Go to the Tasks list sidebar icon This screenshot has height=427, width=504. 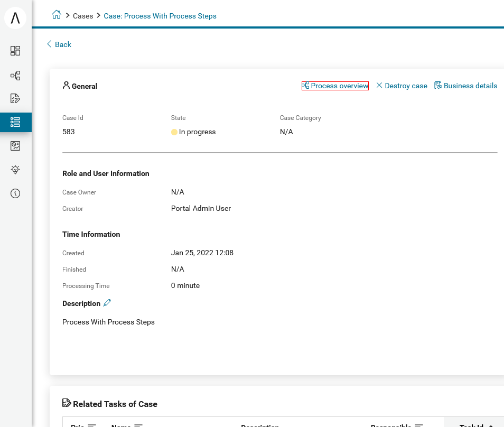(15, 98)
